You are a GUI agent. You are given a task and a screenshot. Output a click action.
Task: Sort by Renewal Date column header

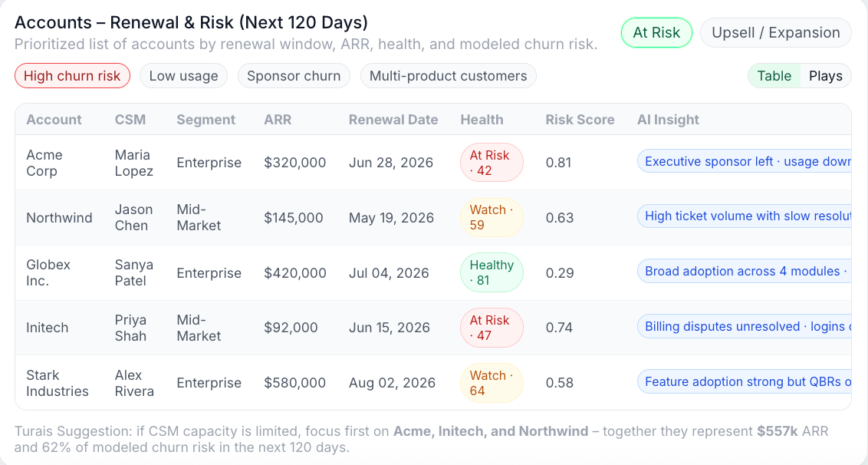click(393, 120)
